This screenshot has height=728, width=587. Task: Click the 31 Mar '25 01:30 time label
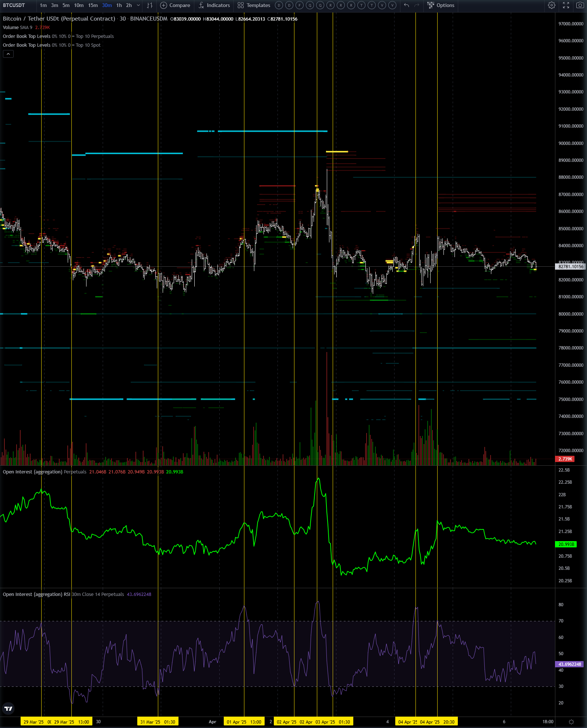pyautogui.click(x=158, y=722)
